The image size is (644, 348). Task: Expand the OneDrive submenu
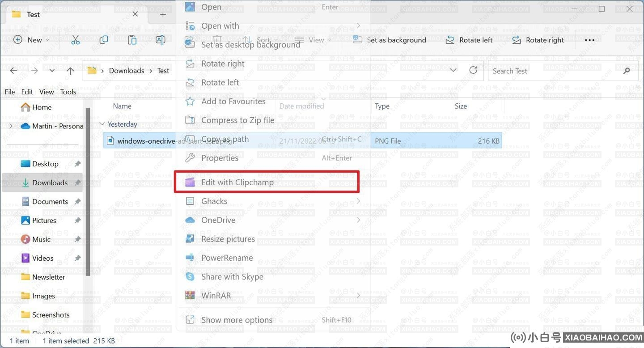click(x=273, y=220)
